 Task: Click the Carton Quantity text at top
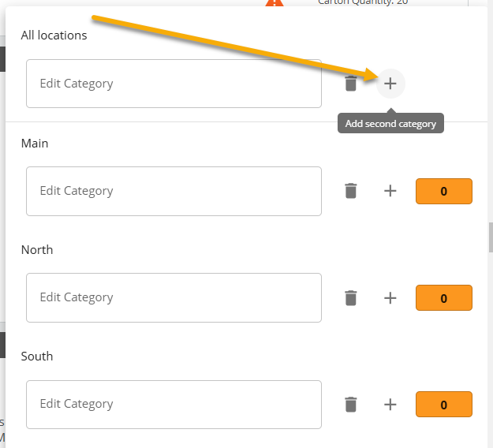pos(363,2)
